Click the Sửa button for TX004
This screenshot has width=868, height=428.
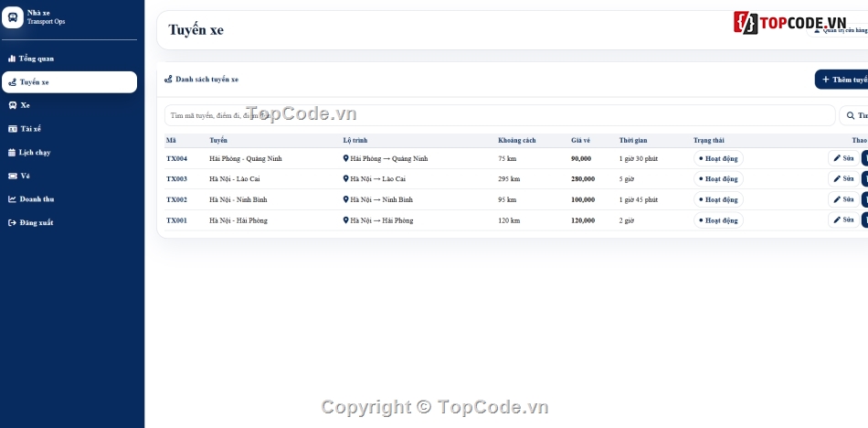[x=843, y=158]
